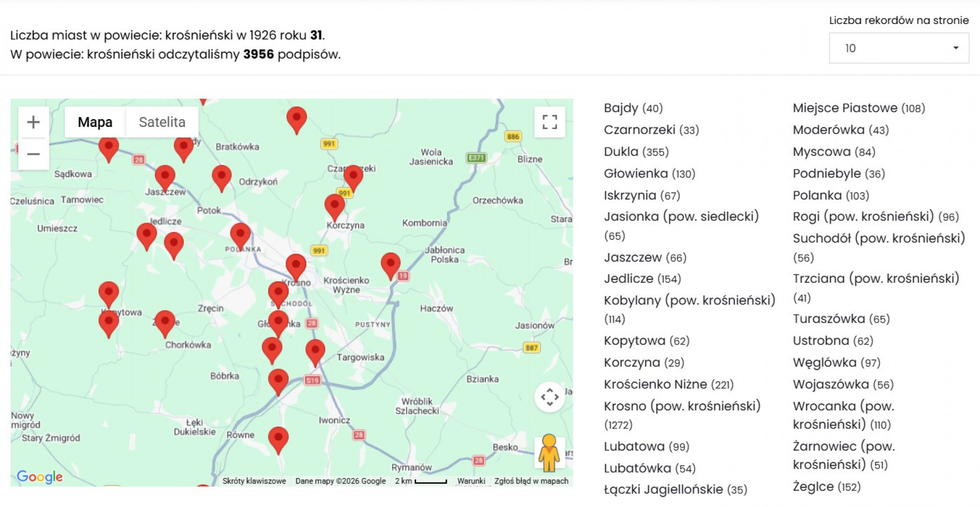980x507 pixels.
Task: Select the red marker above Chorkówka
Action: pos(165,322)
